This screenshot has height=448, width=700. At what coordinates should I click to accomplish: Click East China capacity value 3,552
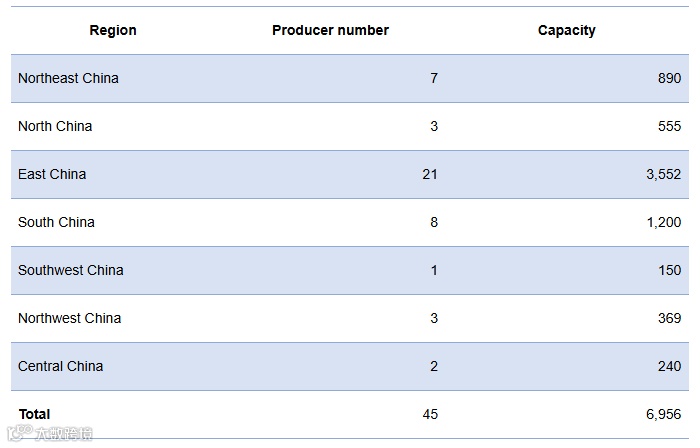coord(663,174)
